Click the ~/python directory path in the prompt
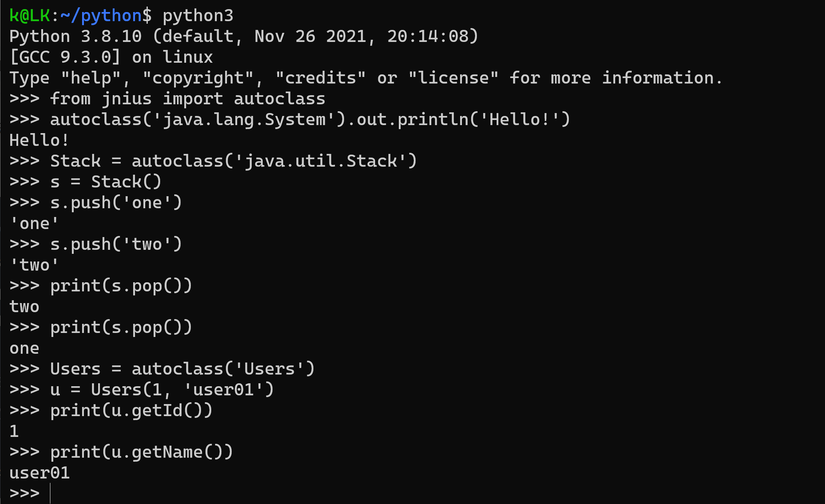Viewport: 825px width, 504px height. tap(101, 16)
